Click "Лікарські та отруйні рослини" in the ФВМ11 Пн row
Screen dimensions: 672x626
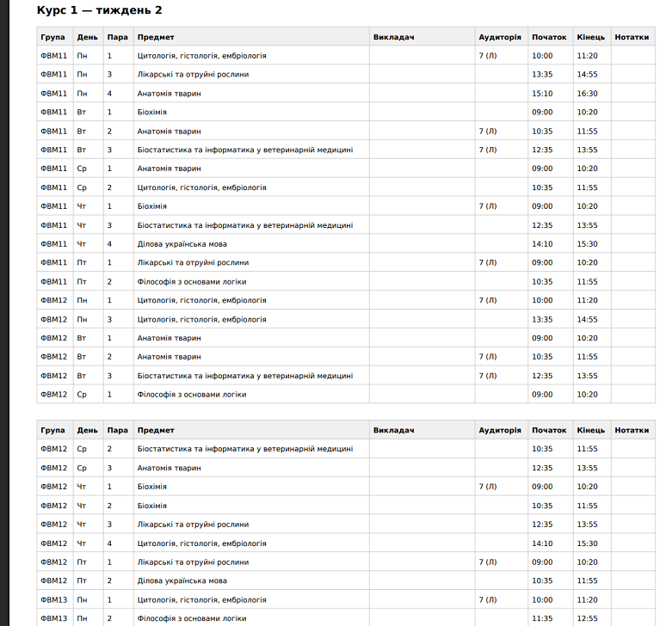coord(193,75)
